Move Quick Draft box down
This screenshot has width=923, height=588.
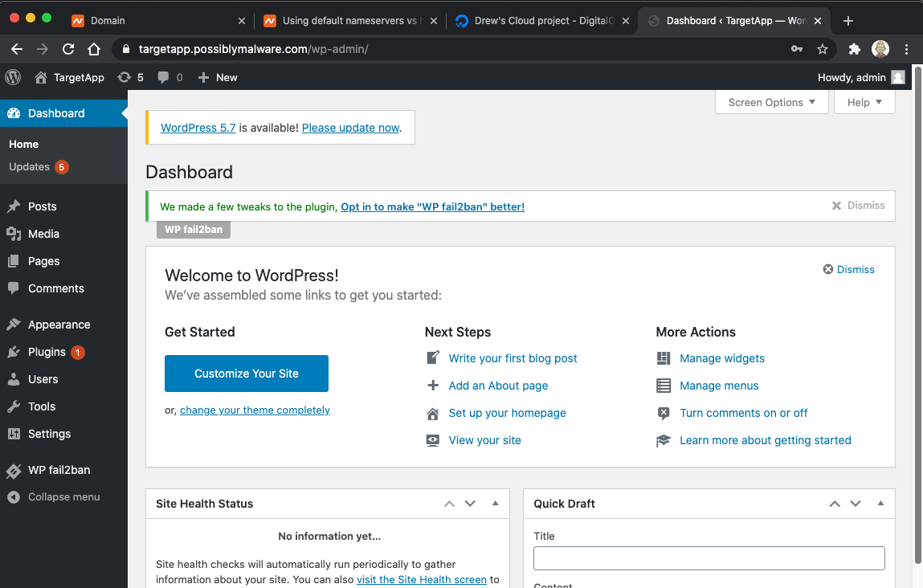(856, 503)
